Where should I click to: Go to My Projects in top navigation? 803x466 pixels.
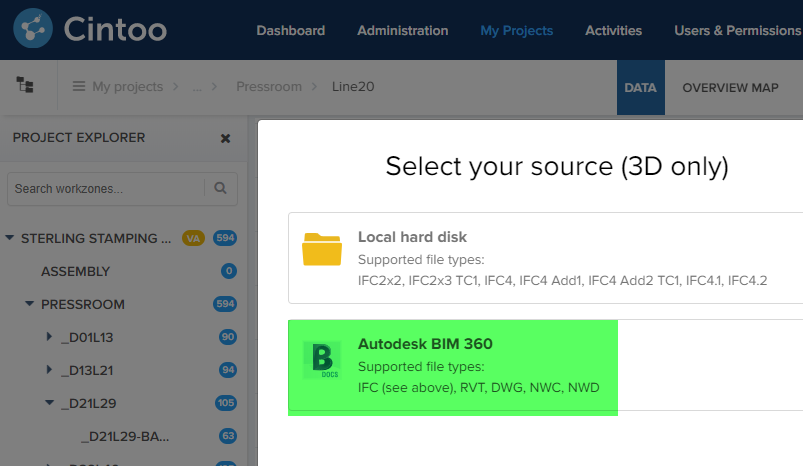(x=516, y=31)
